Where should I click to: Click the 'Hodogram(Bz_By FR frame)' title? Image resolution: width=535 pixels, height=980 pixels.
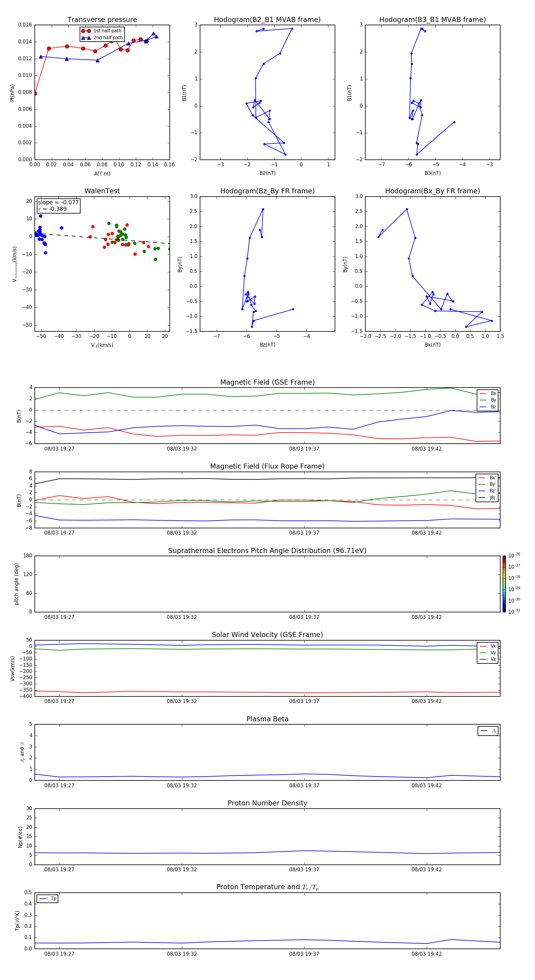coord(267,191)
